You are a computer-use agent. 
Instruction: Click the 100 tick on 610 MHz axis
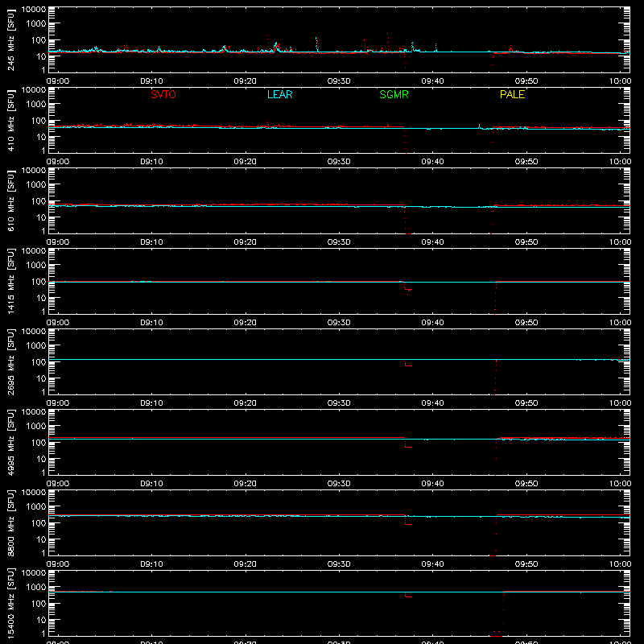coord(39,201)
